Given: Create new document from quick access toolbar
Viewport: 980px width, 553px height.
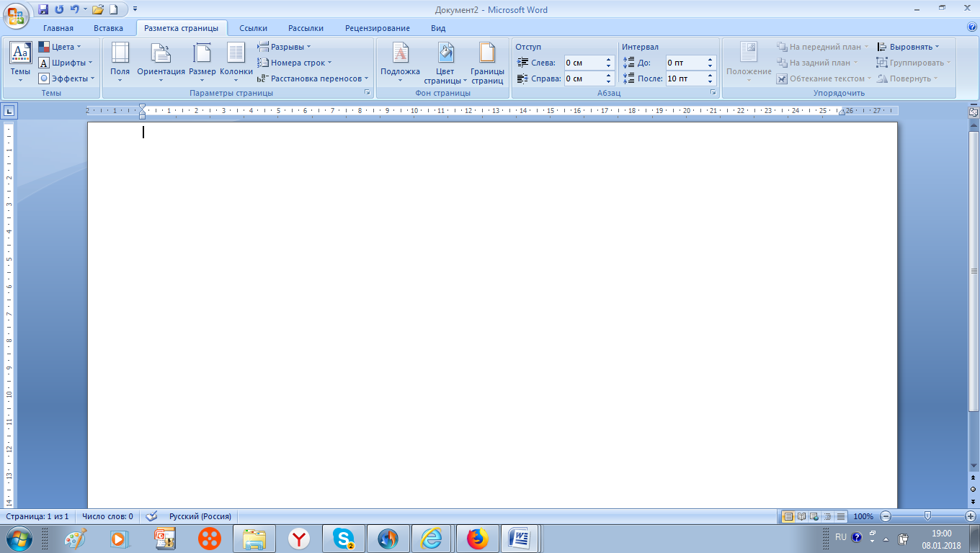Looking at the screenshot, I should pos(113,10).
